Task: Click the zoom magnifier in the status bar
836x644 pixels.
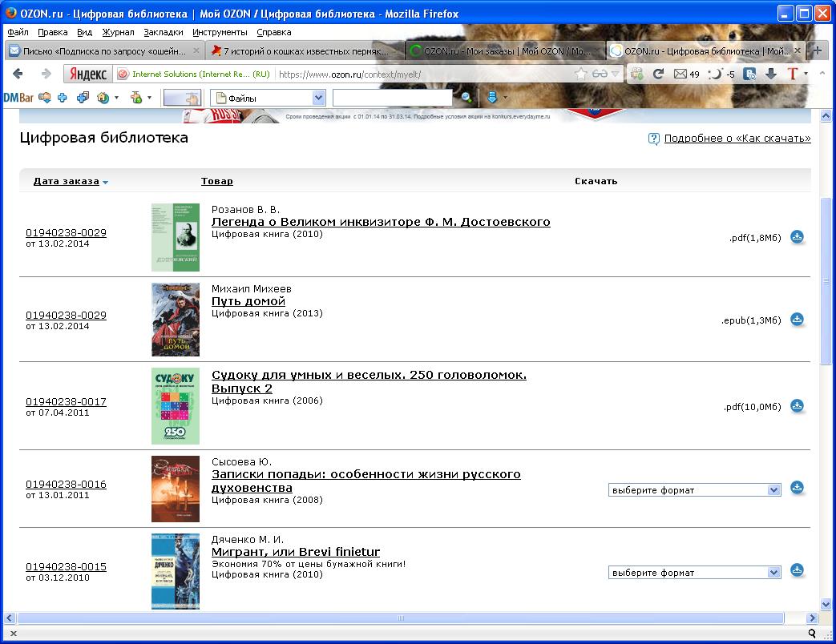Action: (x=812, y=634)
